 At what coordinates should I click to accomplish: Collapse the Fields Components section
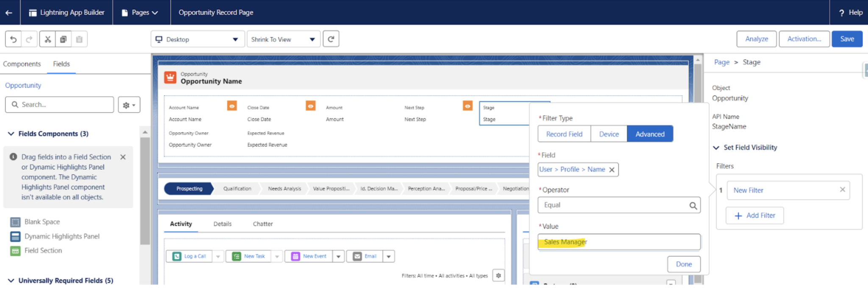click(x=11, y=134)
